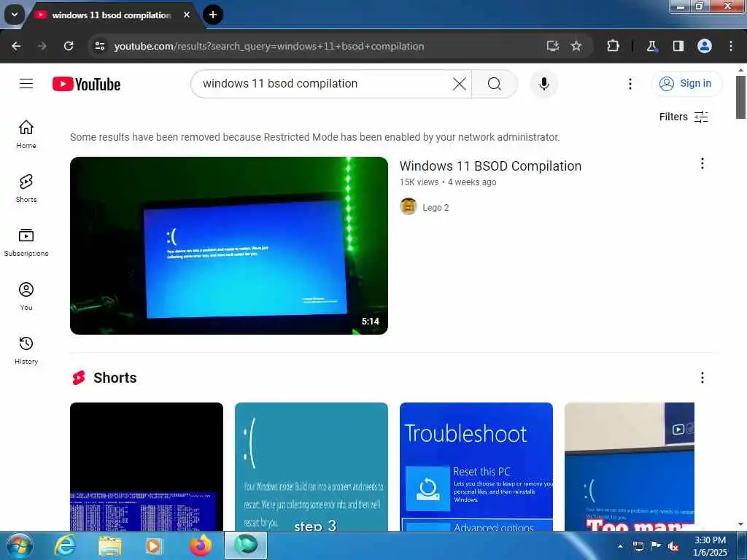Open muted volume speaker tray icon

pos(673,547)
